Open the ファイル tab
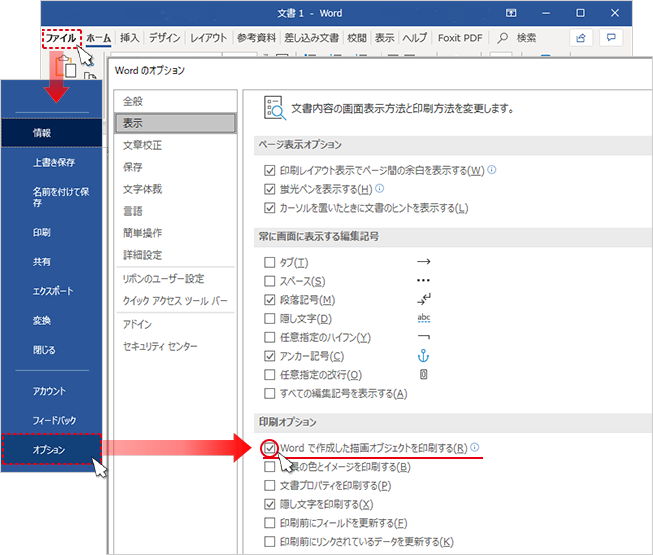653x555 pixels. click(x=61, y=37)
